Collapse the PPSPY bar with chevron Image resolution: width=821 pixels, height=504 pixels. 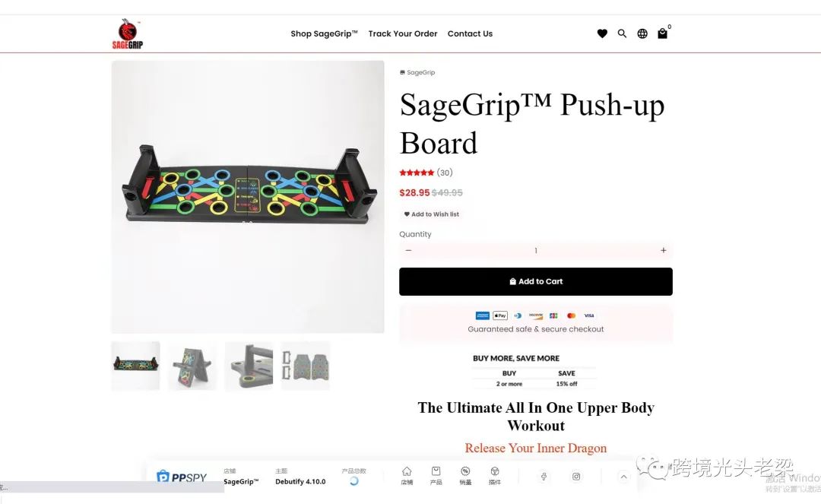(x=623, y=477)
